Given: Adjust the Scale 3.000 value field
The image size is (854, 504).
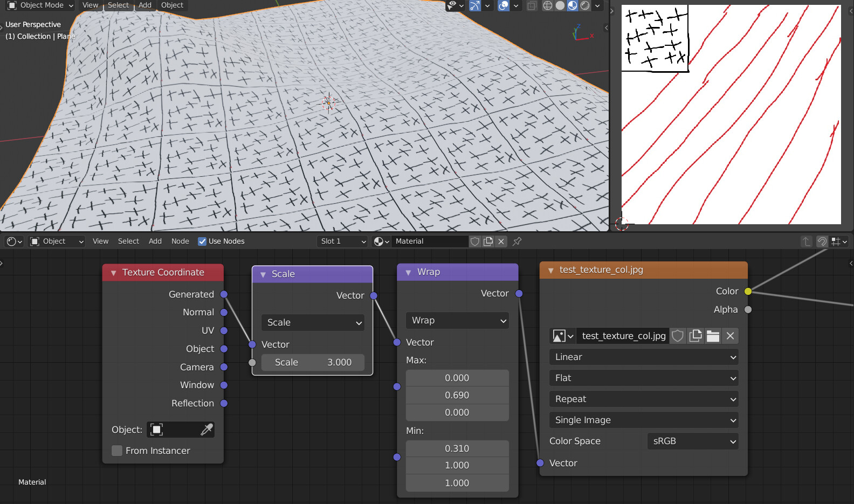Looking at the screenshot, I should 313,362.
